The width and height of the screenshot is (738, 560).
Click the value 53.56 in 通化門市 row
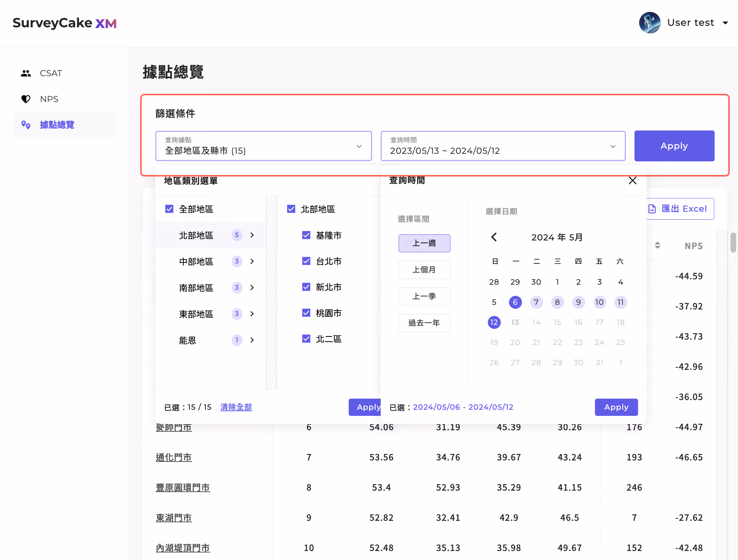pyautogui.click(x=381, y=457)
